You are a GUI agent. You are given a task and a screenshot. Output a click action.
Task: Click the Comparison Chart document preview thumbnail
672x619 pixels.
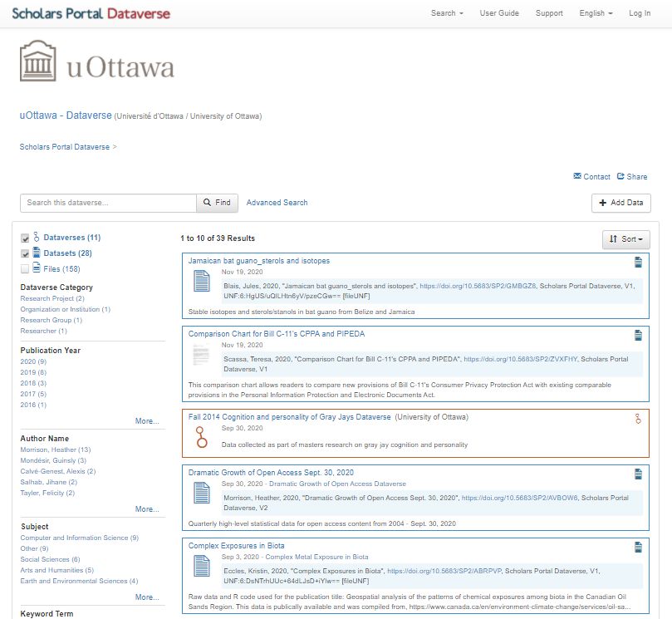(x=201, y=355)
